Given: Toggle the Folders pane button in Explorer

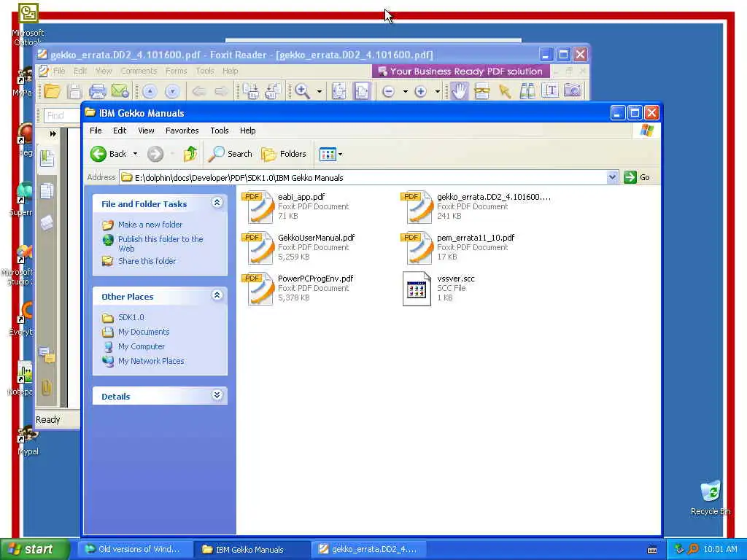Looking at the screenshot, I should pos(284,154).
